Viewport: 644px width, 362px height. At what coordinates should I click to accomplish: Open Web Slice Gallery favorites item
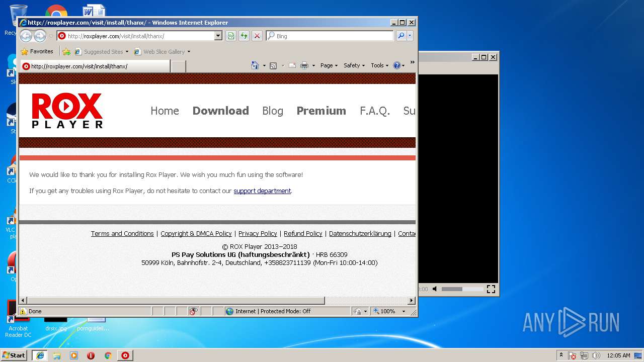point(162,51)
